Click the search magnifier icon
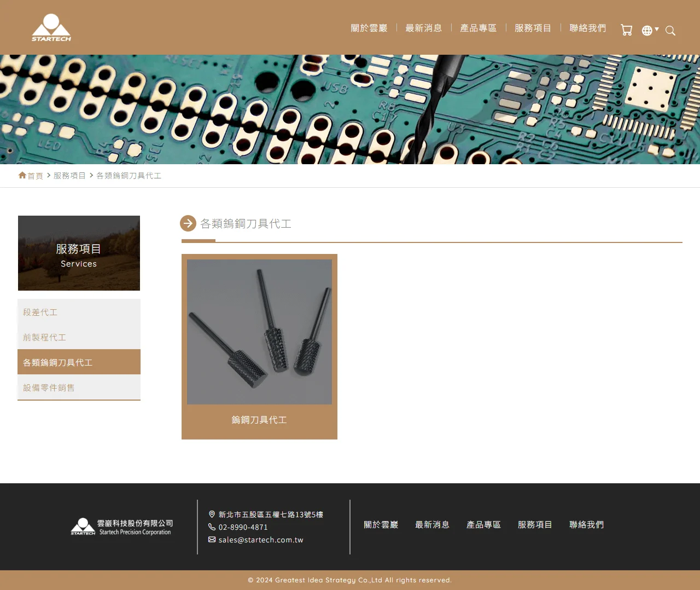The image size is (700, 590). pos(670,31)
